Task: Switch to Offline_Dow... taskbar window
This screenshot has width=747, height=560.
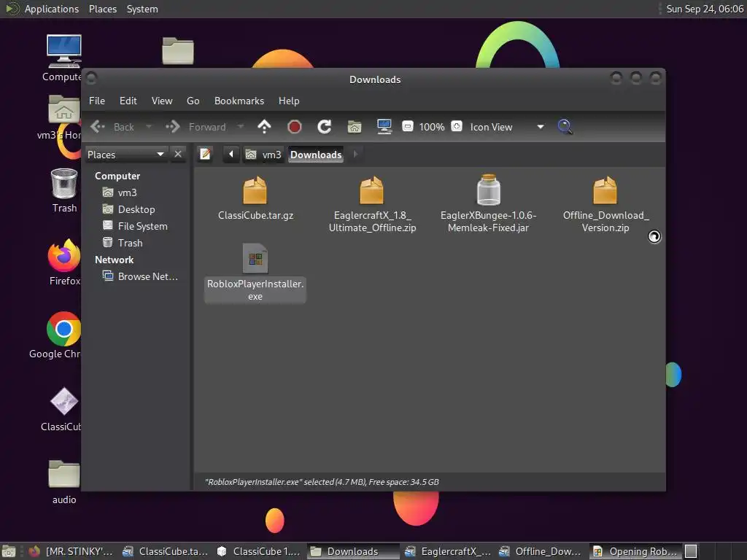Action: (541, 551)
